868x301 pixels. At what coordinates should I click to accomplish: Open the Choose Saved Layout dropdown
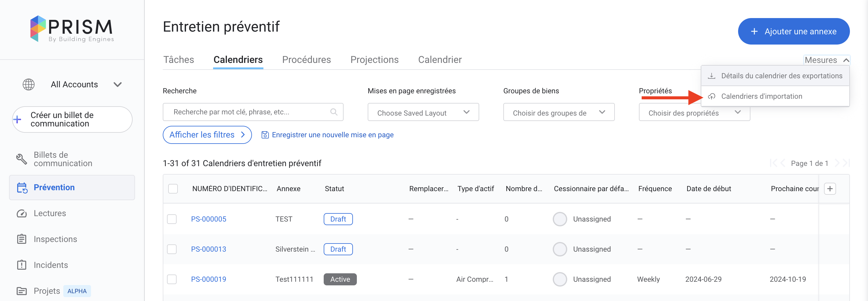[423, 113]
